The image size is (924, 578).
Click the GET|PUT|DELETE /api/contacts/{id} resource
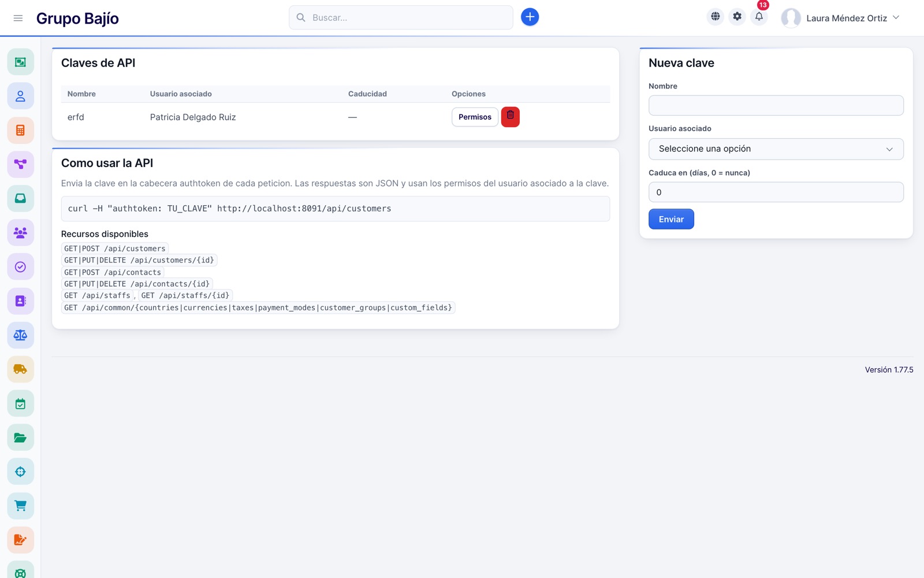pos(137,284)
